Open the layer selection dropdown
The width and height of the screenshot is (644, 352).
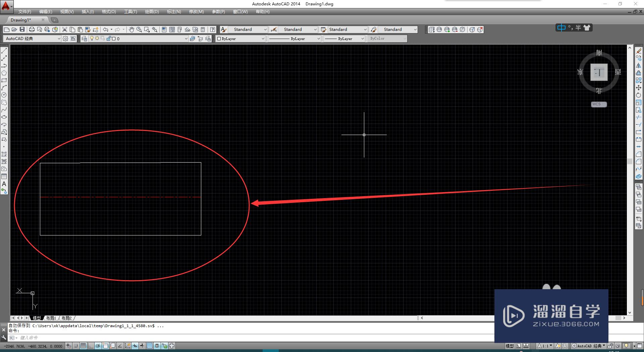[186, 38]
